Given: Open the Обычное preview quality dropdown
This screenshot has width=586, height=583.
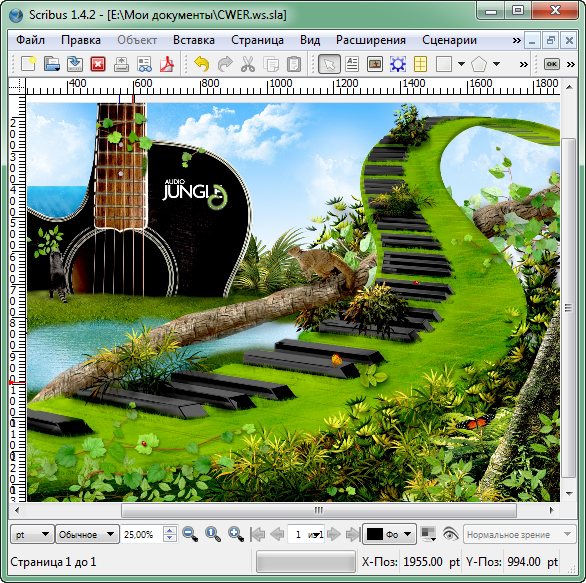Looking at the screenshot, I should coord(87,534).
